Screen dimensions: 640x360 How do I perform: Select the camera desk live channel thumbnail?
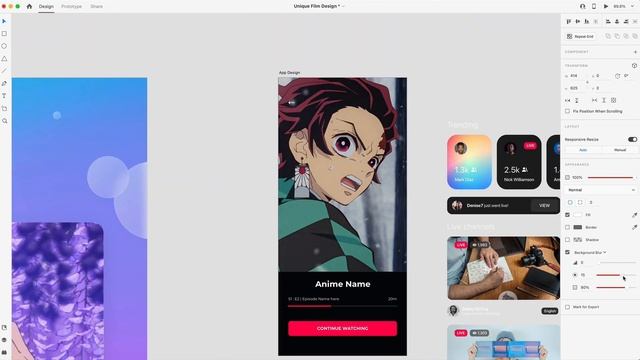click(x=503, y=268)
